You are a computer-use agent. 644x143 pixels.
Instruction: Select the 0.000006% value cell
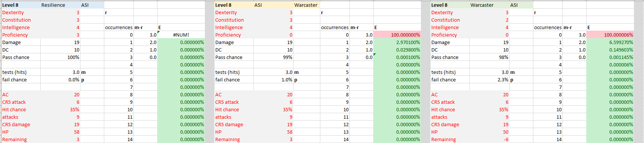[x=610, y=65]
